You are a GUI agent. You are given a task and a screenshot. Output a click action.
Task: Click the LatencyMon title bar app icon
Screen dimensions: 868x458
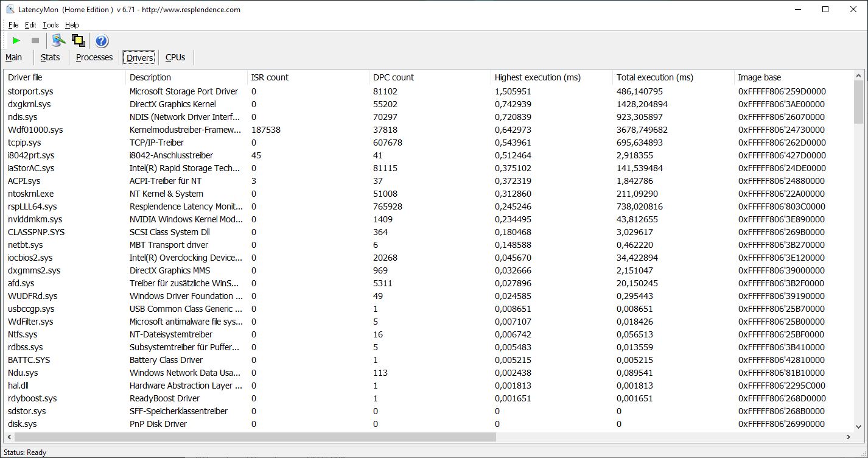point(10,9)
